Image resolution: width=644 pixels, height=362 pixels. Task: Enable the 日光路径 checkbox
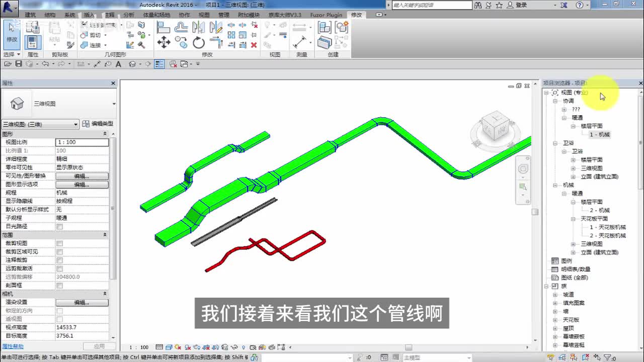point(60,227)
